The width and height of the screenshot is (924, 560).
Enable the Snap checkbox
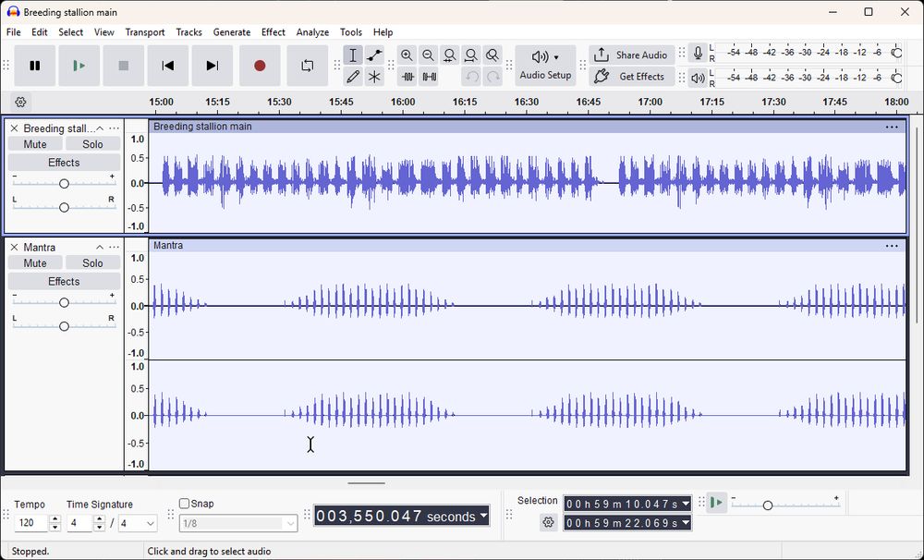click(x=185, y=504)
